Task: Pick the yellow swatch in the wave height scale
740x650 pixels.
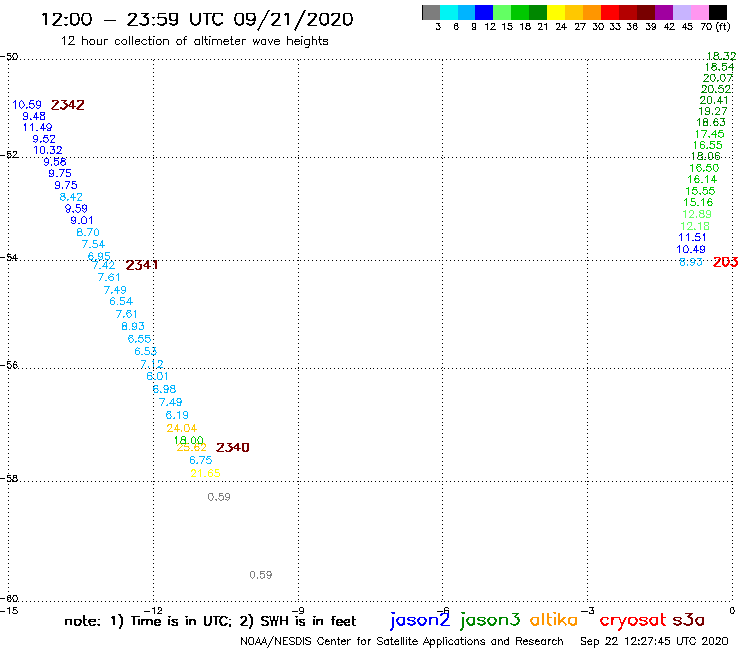Action: 556,12
